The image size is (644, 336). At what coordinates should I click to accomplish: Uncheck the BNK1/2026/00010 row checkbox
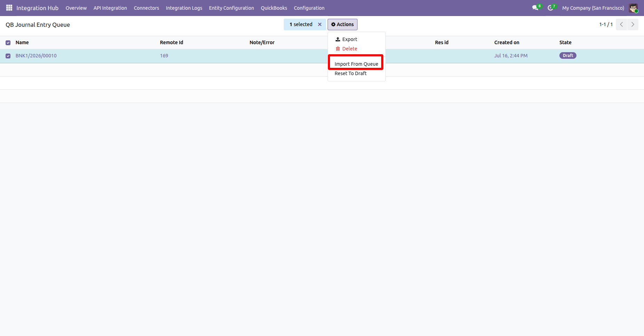point(8,56)
